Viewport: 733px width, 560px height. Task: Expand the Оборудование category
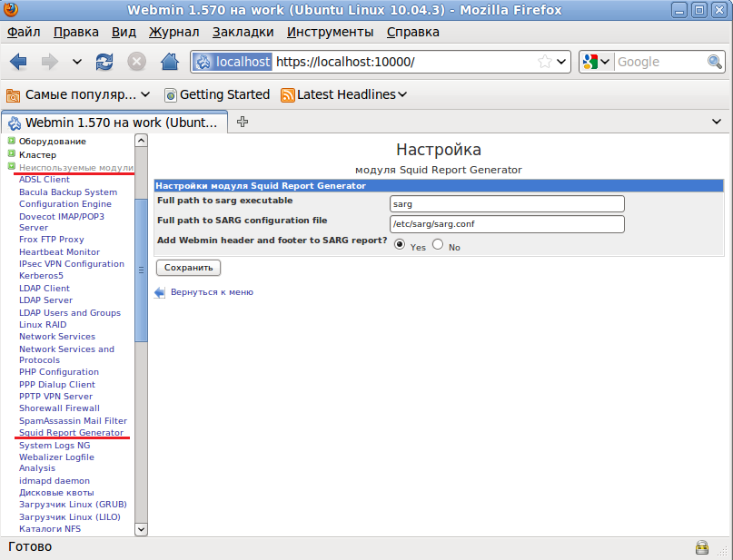[53, 141]
